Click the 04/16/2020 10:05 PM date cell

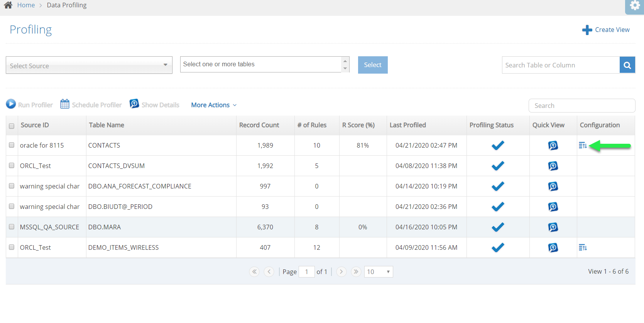(x=426, y=227)
